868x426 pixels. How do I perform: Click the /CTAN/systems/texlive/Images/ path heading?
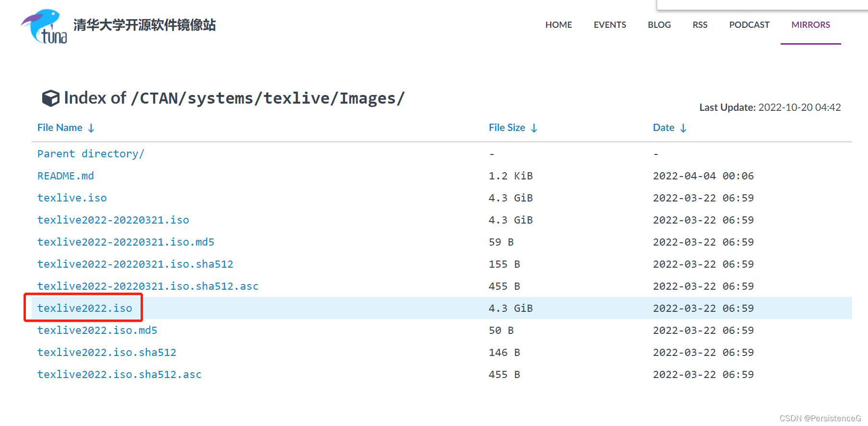268,98
